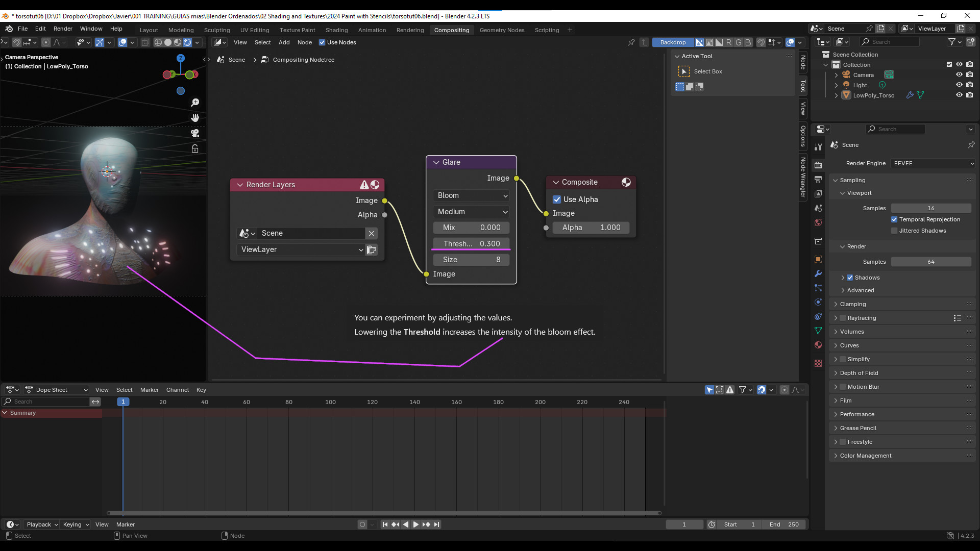The image size is (980, 551).
Task: Adjust the Mix 0.000 slider on Glare
Action: (x=471, y=228)
